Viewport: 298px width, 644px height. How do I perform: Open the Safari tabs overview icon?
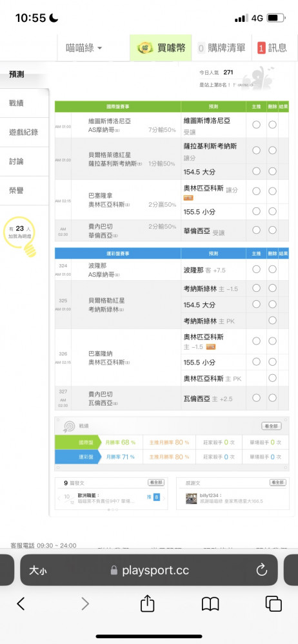click(x=273, y=603)
